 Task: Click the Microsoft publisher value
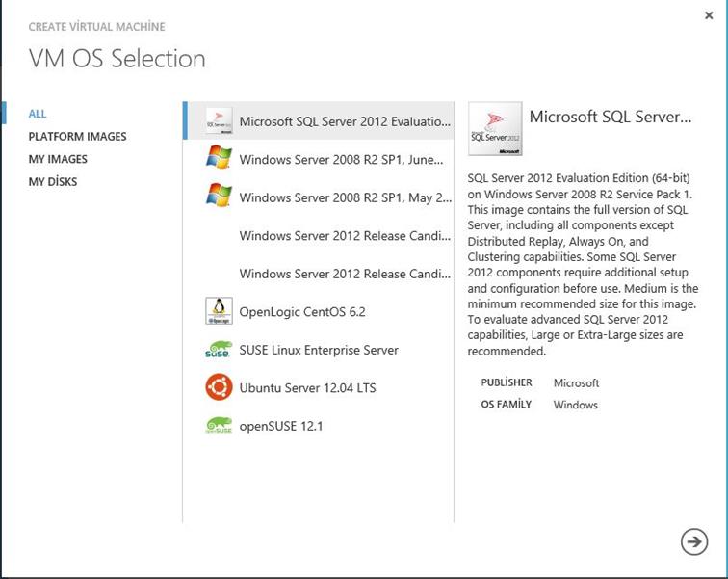576,383
